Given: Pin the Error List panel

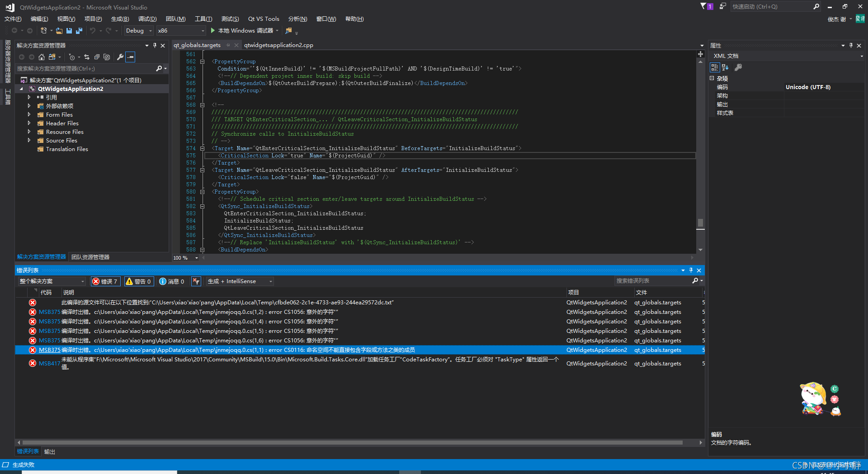Looking at the screenshot, I should coord(691,270).
